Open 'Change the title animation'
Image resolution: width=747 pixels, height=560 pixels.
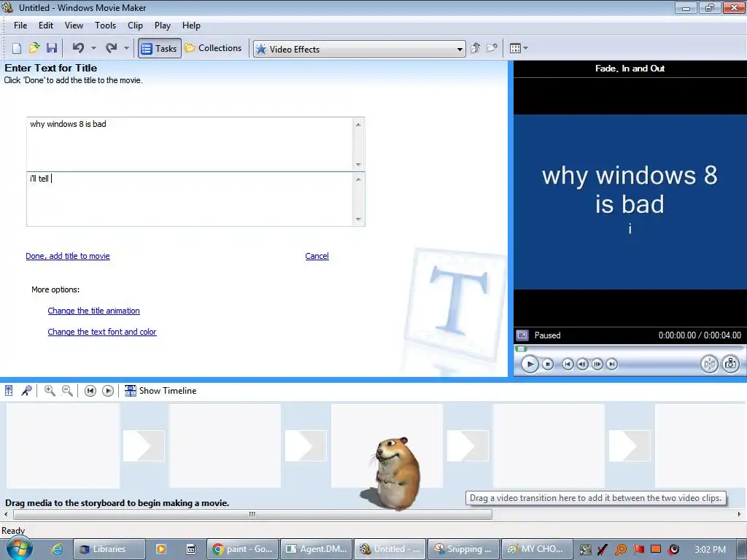pyautogui.click(x=94, y=311)
